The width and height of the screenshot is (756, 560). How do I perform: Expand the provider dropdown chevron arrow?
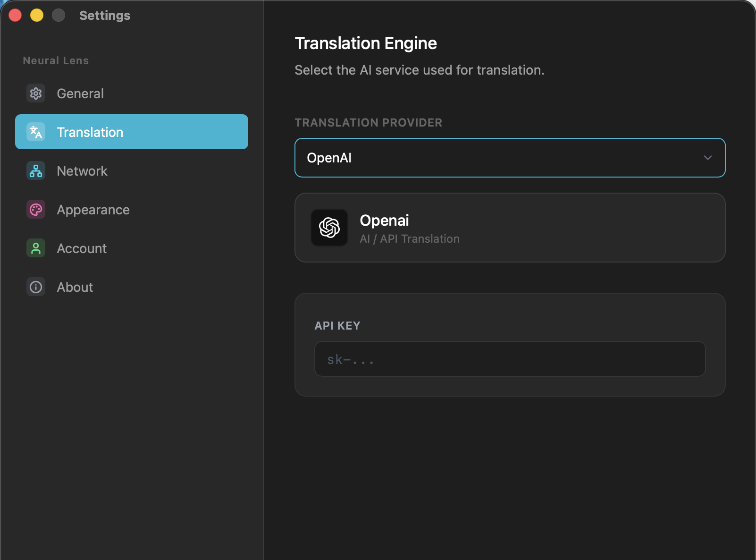point(707,158)
